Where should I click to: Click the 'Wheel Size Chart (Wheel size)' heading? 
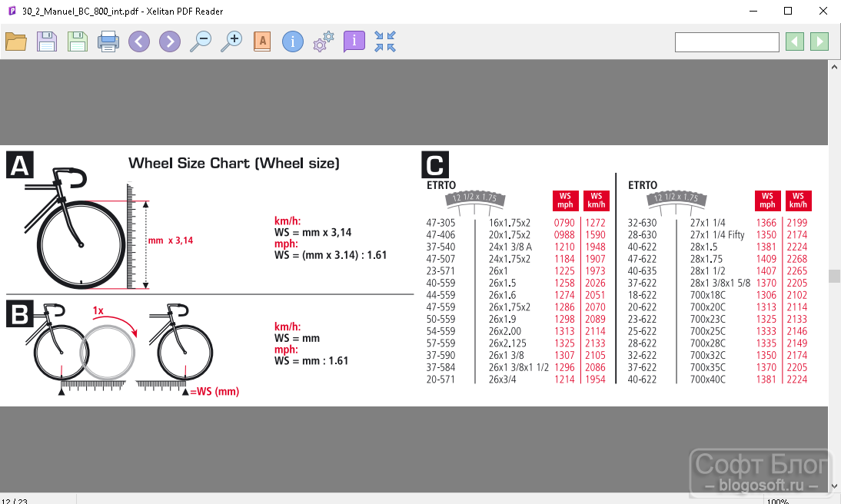point(234,163)
